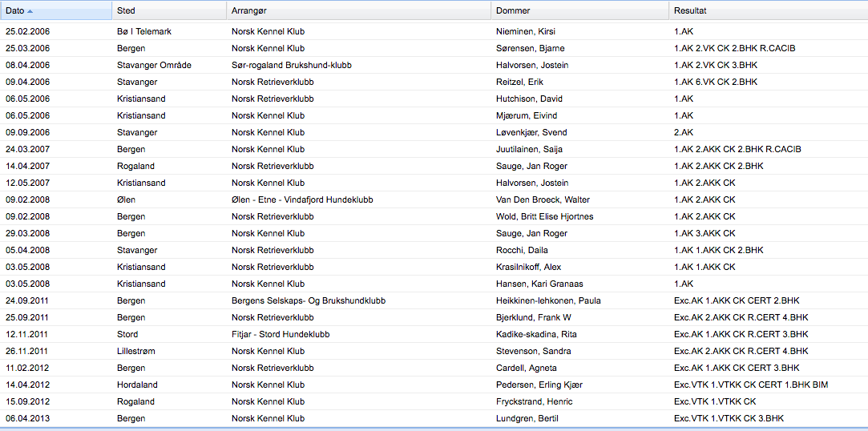Select row with judge Sørensen, Bjarne
Viewport: 868px width, 431px height.
434,48
